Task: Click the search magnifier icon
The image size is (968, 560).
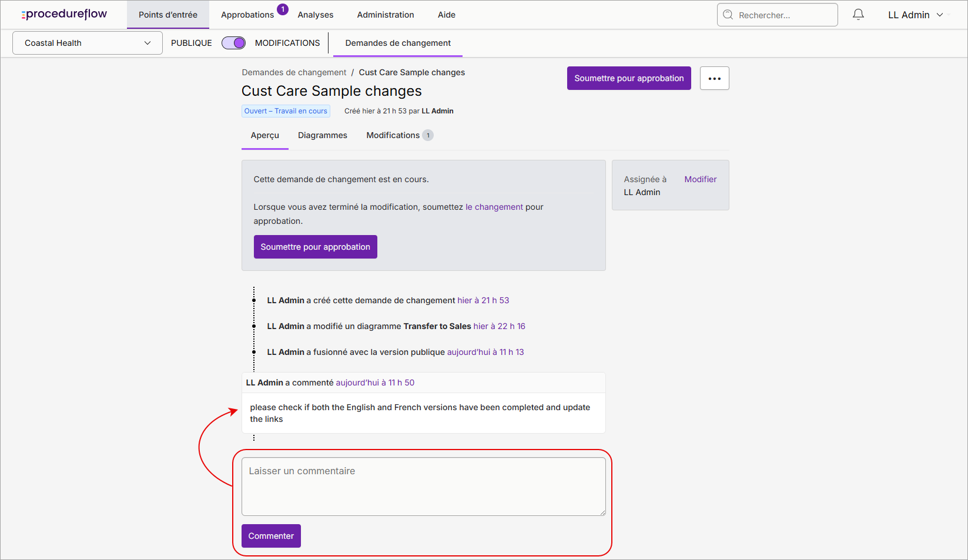Action: 728,15
